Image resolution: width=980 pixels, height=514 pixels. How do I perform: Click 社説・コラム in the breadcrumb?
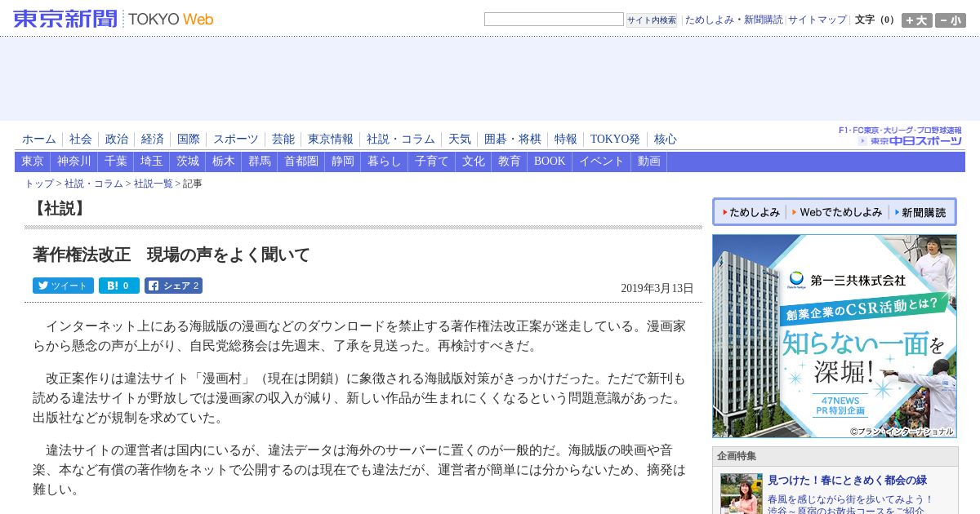[x=94, y=184]
